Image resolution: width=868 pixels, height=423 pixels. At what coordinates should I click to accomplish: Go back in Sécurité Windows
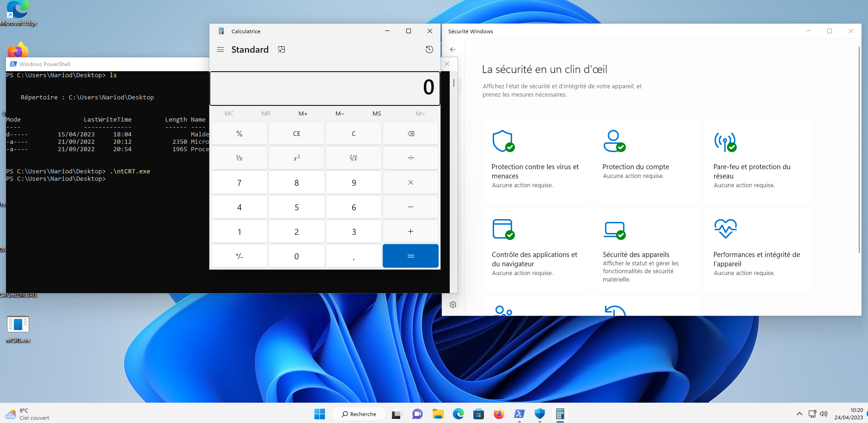point(453,49)
